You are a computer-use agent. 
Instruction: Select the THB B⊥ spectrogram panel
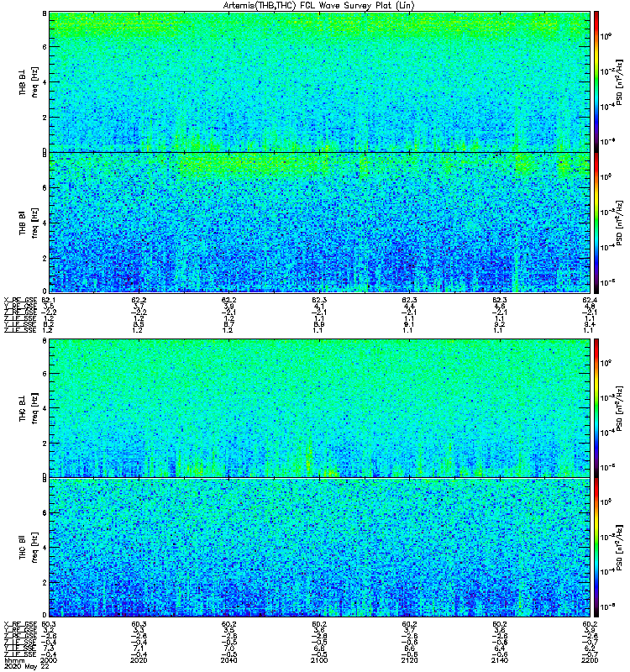click(x=320, y=81)
